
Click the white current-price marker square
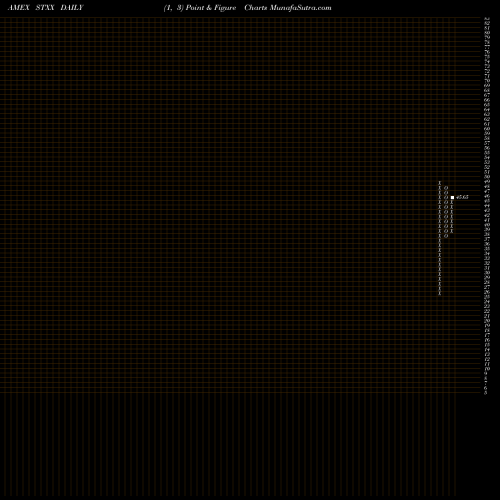pyautogui.click(x=452, y=197)
